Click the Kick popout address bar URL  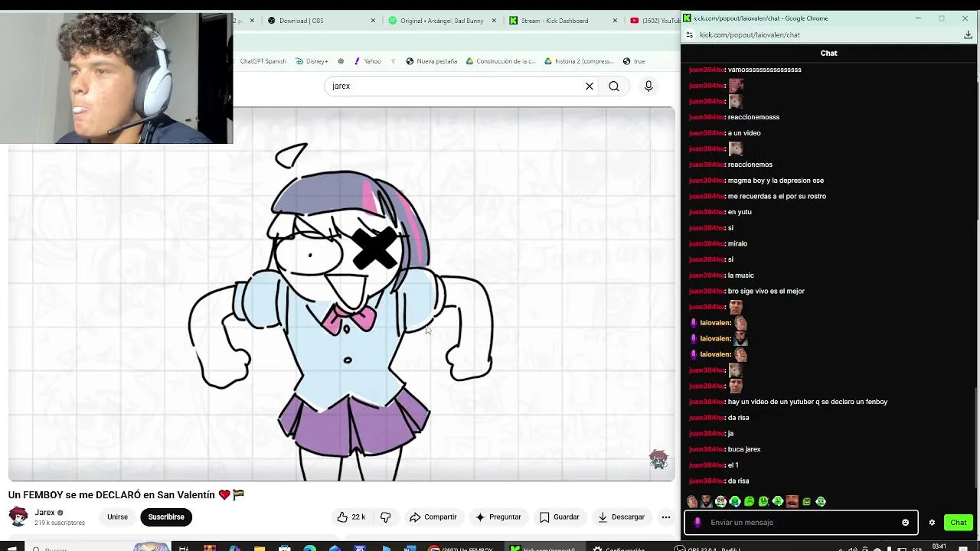[x=750, y=34]
